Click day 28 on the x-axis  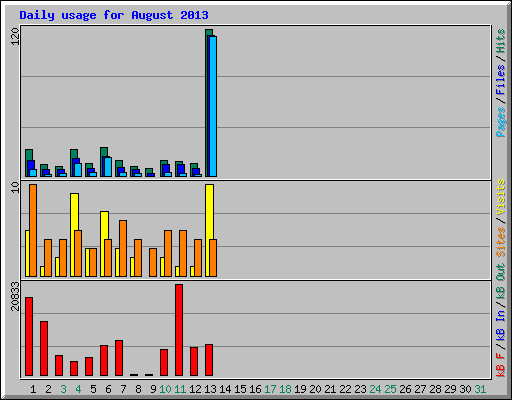pyautogui.click(x=435, y=389)
